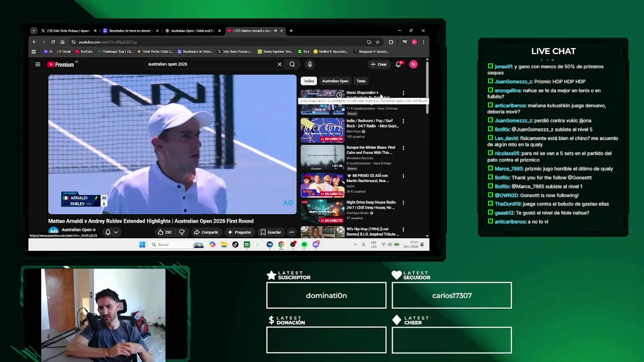This screenshot has height=362, width=644.
Task: Open File Explorer from taskbar
Action: click(224, 245)
